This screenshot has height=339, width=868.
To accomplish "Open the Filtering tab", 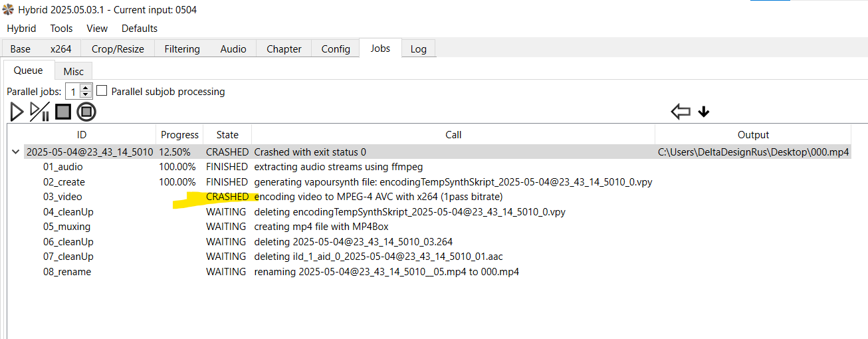I will pos(182,49).
